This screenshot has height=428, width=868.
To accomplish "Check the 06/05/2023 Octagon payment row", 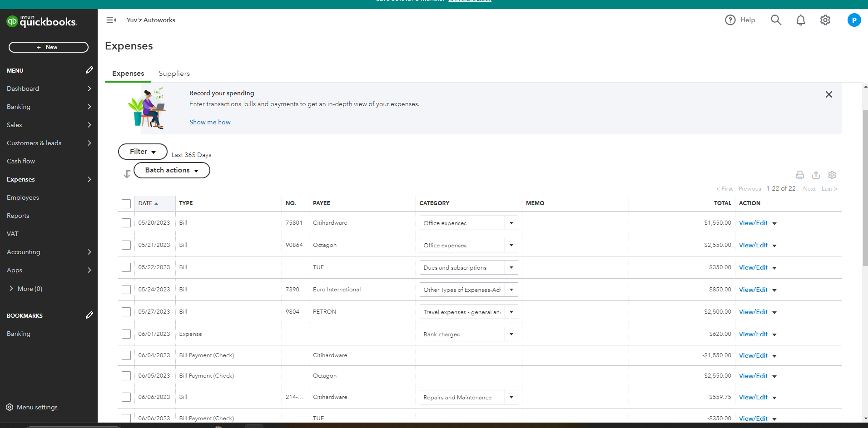I will click(126, 376).
